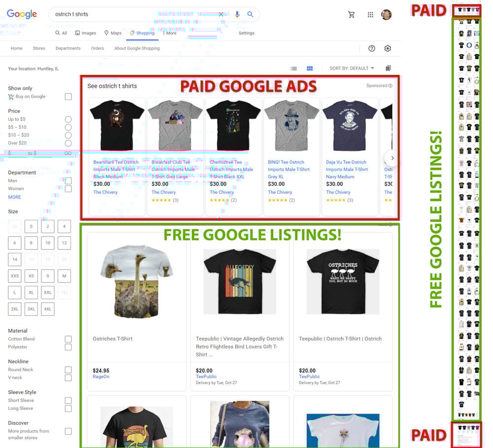Expand MORE departments list
Screen dimensions: 493x448
pyautogui.click(x=14, y=197)
